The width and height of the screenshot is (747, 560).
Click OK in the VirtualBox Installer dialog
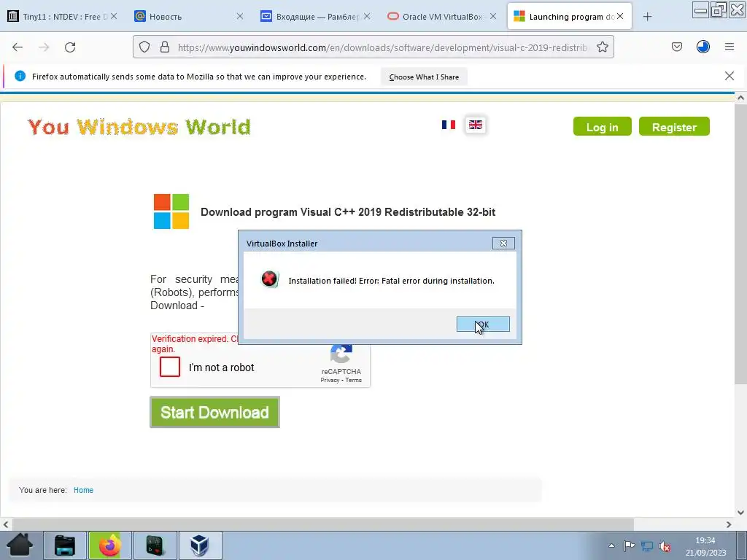pos(483,324)
